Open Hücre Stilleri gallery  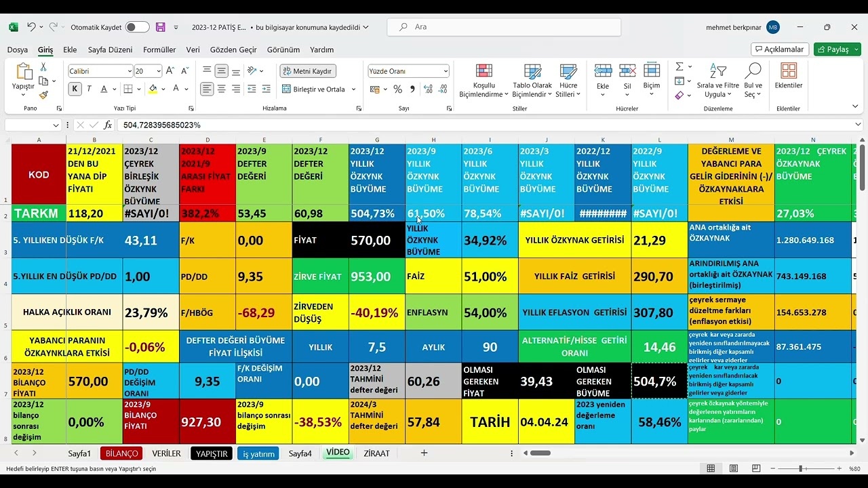pyautogui.click(x=568, y=81)
